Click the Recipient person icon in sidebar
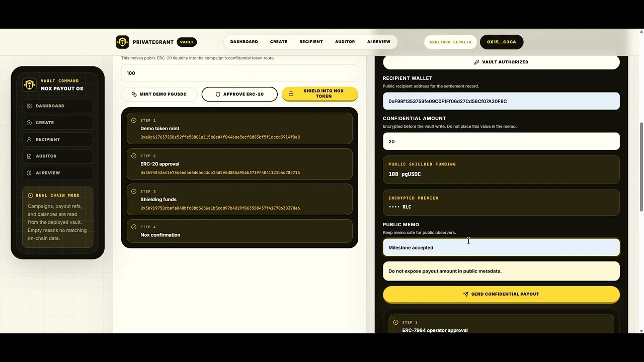The height and width of the screenshot is (362, 644). (x=29, y=139)
